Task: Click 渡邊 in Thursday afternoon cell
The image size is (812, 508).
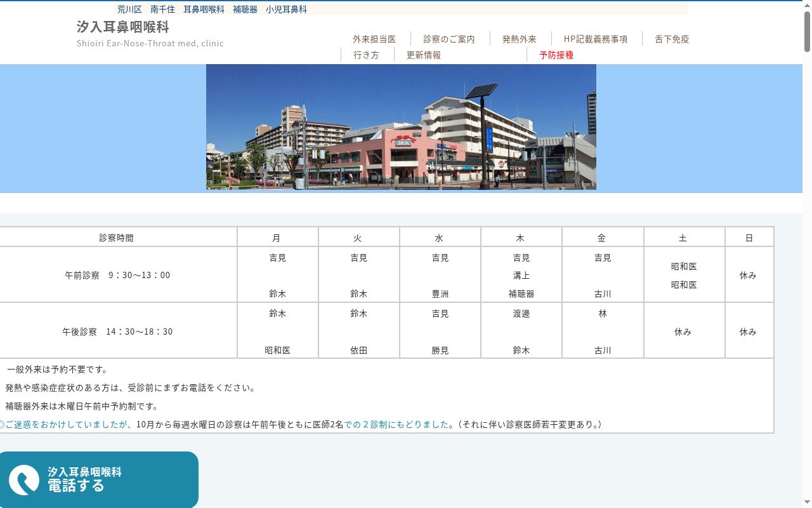Action: (521, 314)
